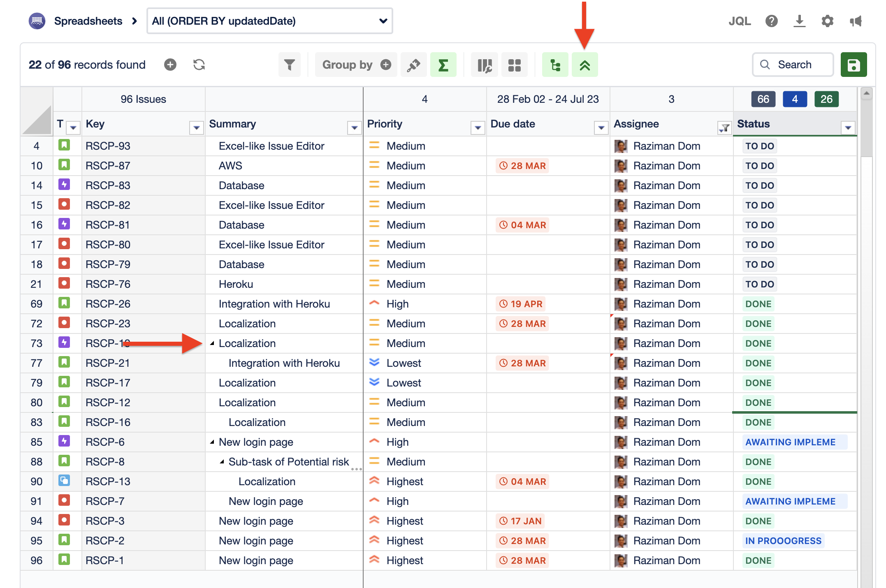This screenshot has height=588, width=886.
Task: Click the blue 4 status count badge
Action: point(794,99)
